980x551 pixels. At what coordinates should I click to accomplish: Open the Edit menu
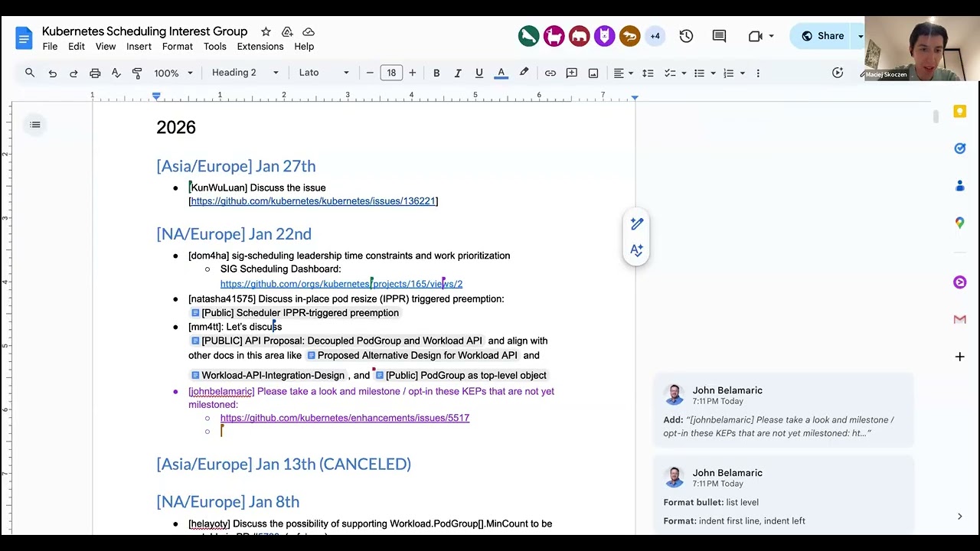[x=77, y=47]
